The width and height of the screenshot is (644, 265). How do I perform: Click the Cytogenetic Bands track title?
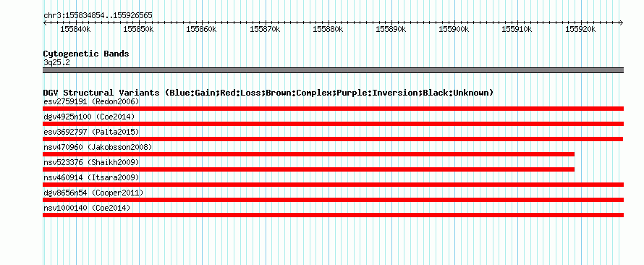point(86,54)
